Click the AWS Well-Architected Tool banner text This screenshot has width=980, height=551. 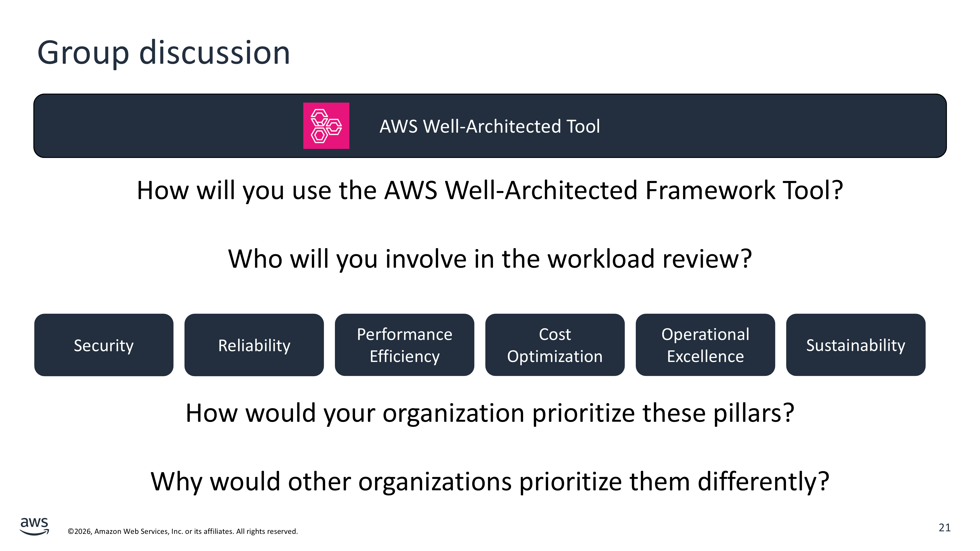[489, 126]
